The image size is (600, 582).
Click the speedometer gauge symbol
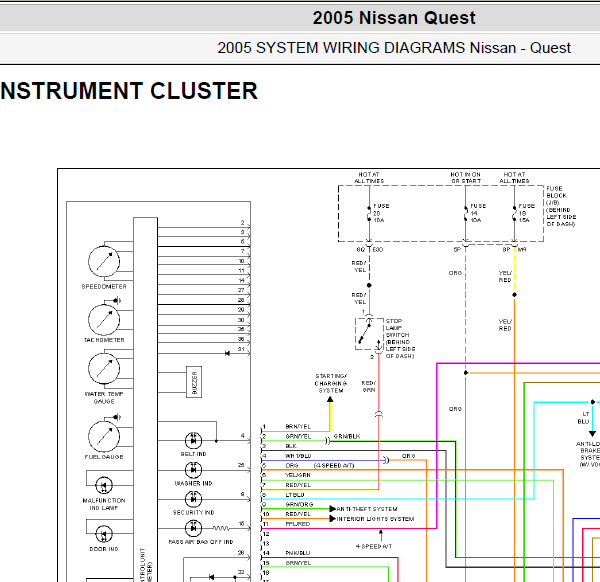tap(104, 262)
